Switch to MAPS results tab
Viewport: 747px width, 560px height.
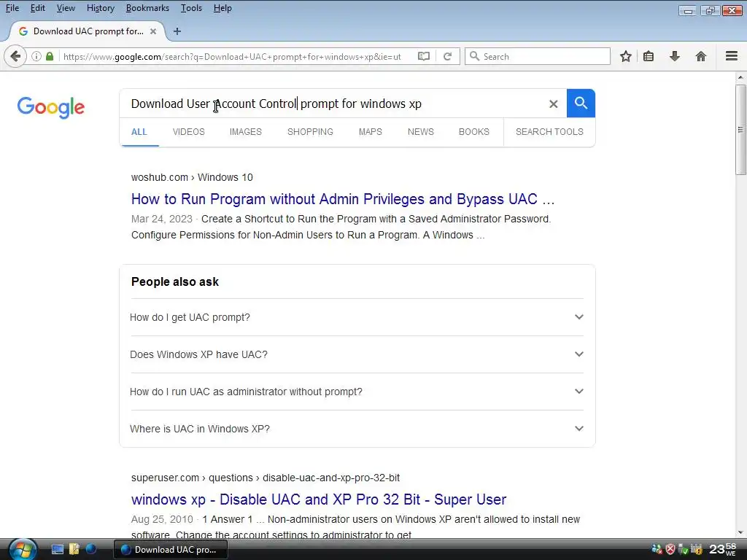coord(370,132)
